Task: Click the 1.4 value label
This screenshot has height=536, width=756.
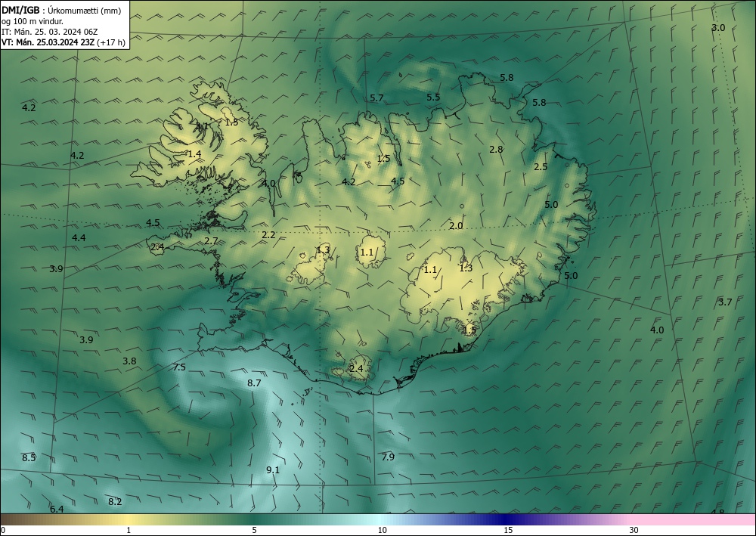Action: (194, 154)
